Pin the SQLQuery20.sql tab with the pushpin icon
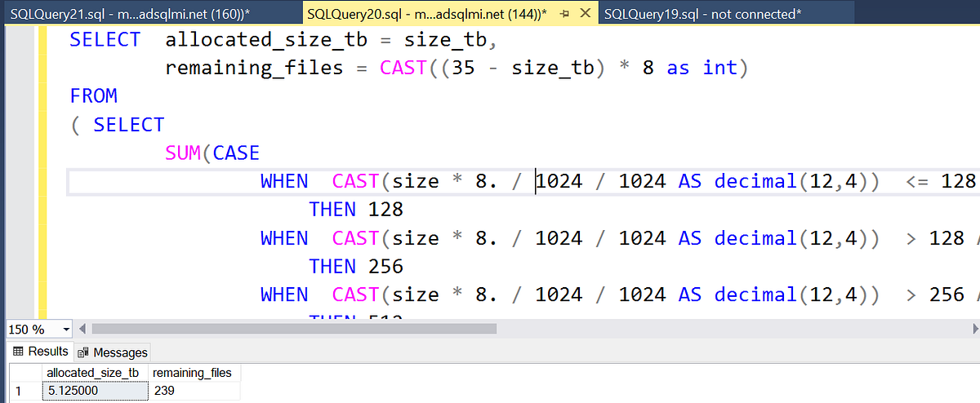 click(x=563, y=14)
